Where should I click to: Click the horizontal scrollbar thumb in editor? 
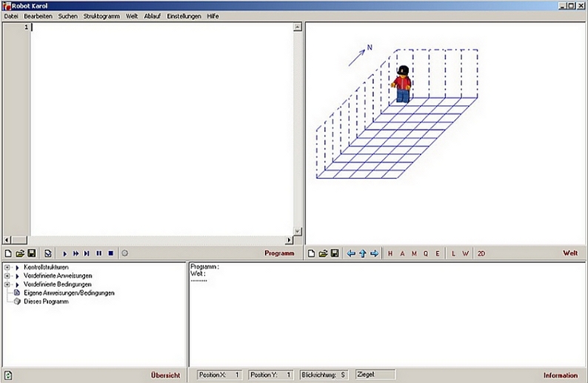pyautogui.click(x=19, y=240)
